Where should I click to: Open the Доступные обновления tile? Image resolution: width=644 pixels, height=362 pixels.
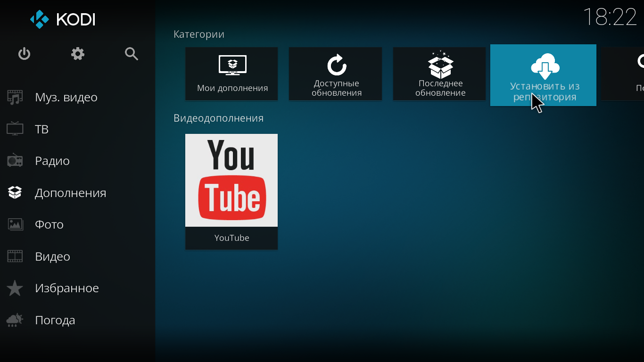pos(335,74)
